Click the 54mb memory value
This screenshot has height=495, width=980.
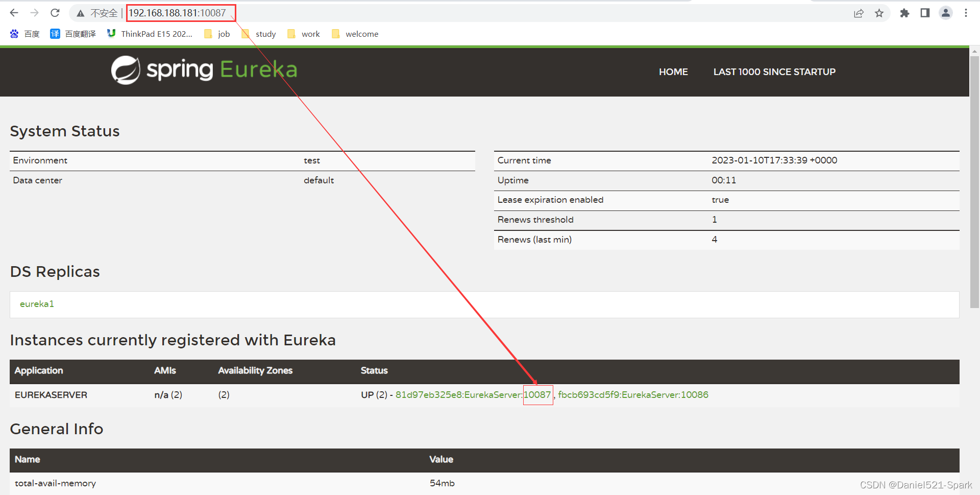click(442, 483)
